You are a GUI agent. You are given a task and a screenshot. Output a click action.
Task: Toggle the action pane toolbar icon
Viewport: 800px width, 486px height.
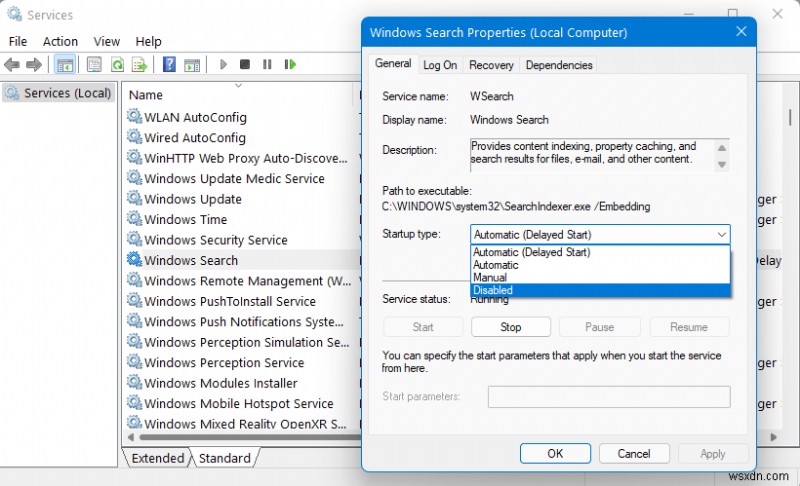coord(192,65)
